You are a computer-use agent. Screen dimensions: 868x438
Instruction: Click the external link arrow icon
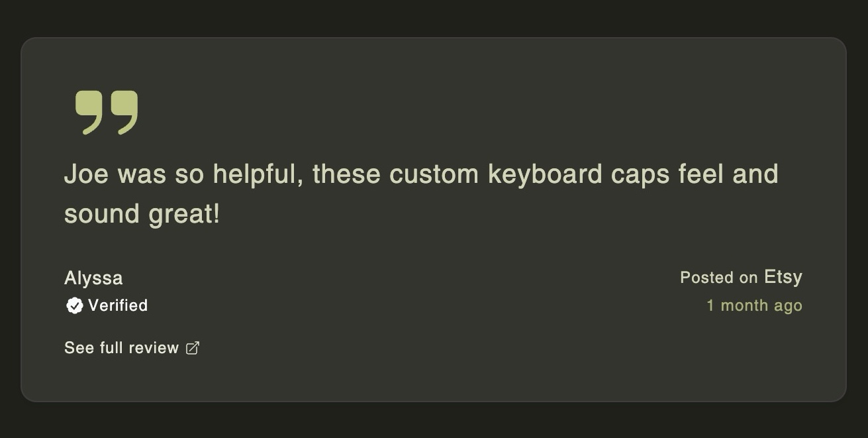[x=193, y=348]
